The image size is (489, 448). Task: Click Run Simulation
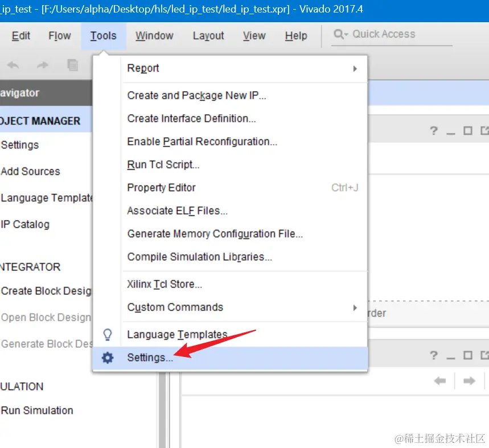[x=37, y=410]
